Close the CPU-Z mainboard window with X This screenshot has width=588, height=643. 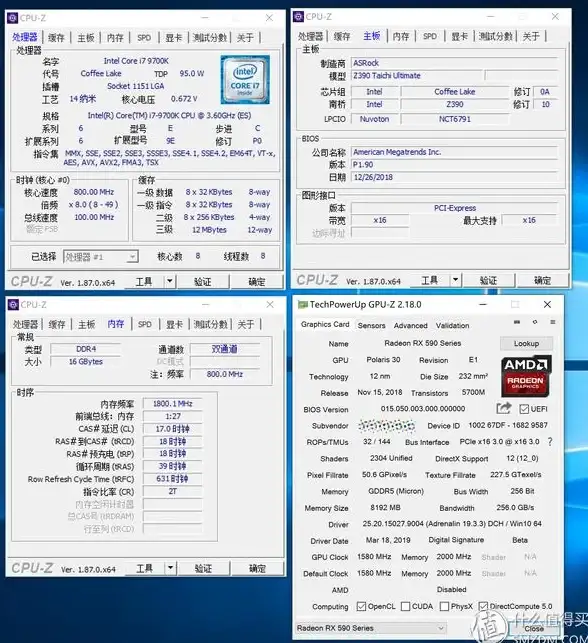[555, 16]
